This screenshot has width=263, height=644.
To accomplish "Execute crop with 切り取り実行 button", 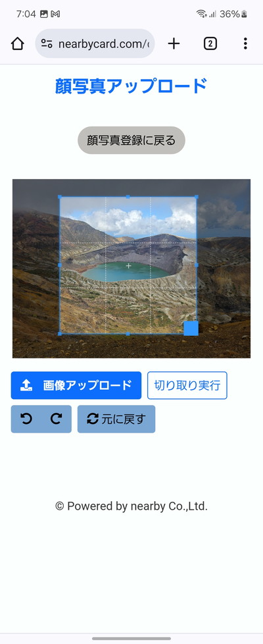I will pos(187,385).
